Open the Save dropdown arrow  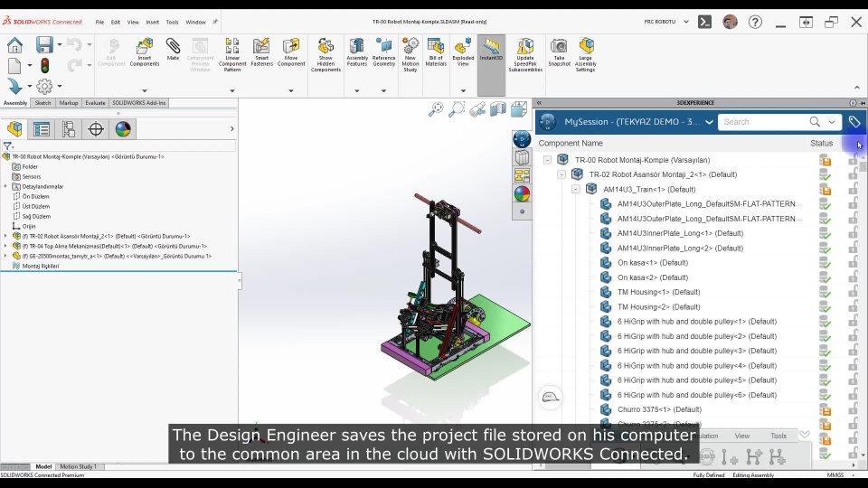pyautogui.click(x=60, y=44)
